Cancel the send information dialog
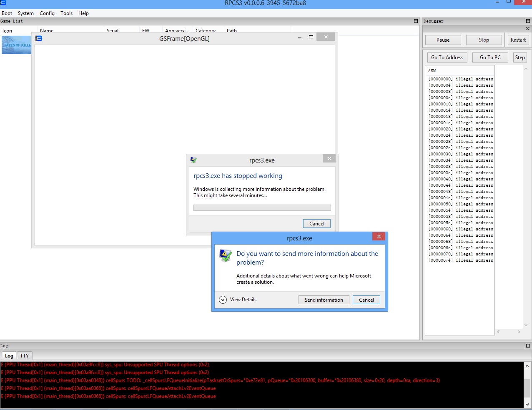 click(x=366, y=300)
